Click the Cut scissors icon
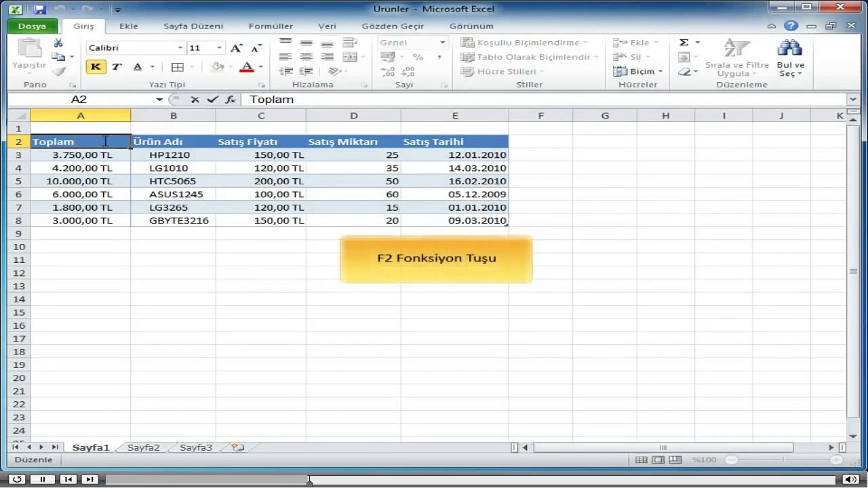Viewport: 868px width, 488px height. click(x=58, y=43)
